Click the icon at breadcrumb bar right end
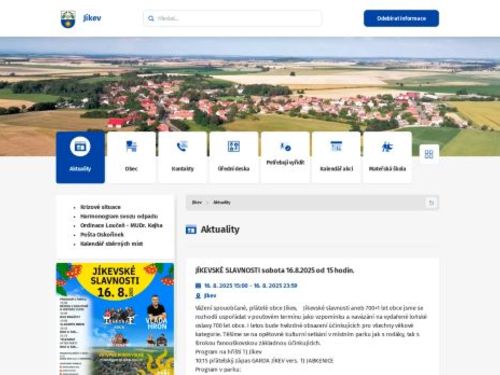The height and width of the screenshot is (375, 500). [x=431, y=203]
